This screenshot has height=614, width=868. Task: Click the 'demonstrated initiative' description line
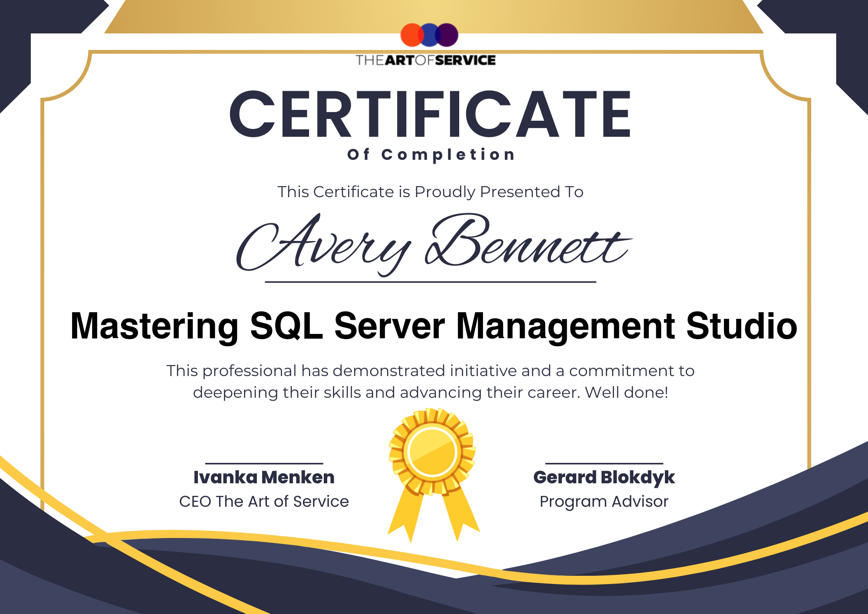430,371
